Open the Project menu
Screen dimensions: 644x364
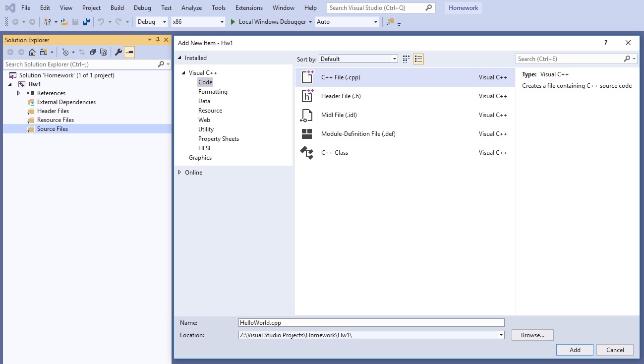pos(91,8)
